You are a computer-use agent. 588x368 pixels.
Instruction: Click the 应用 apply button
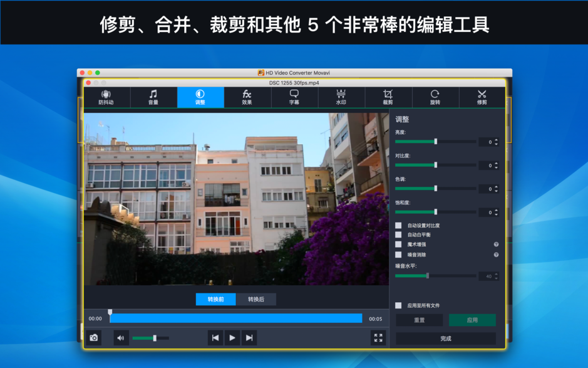pyautogui.click(x=472, y=320)
